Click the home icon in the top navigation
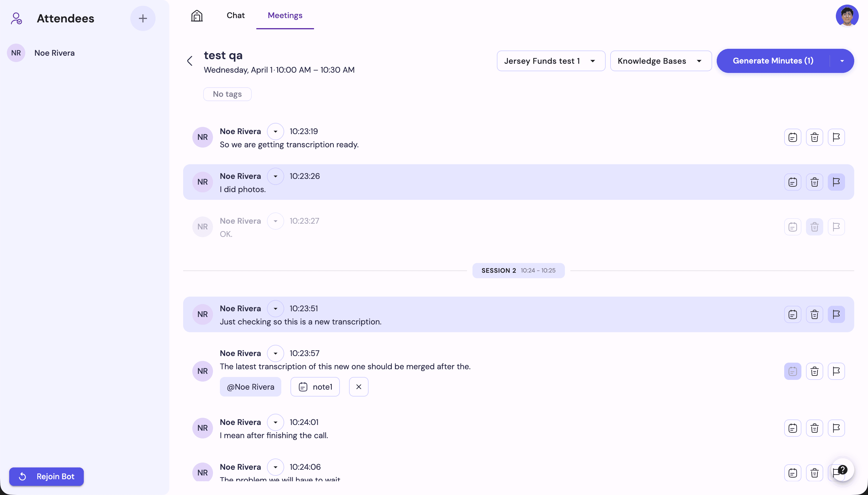868x495 pixels. [x=197, y=16]
